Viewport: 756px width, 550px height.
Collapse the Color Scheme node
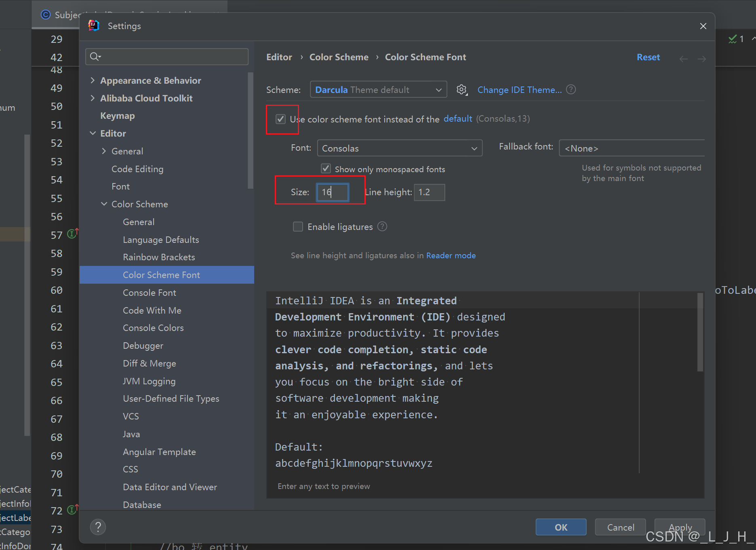click(104, 204)
